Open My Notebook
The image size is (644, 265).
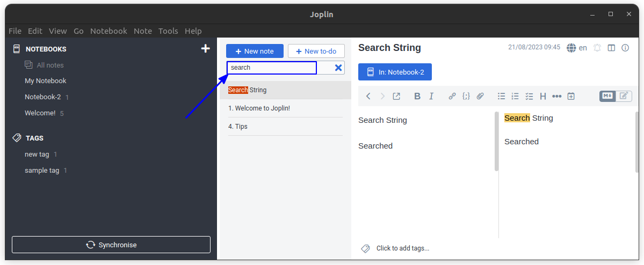45,81
